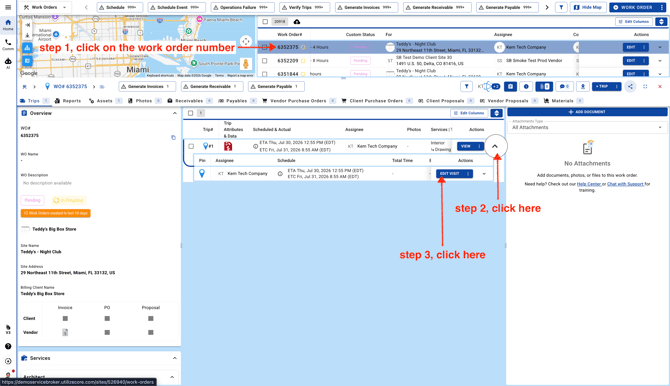Collapse the Services section
670x386 pixels.
coord(174,358)
